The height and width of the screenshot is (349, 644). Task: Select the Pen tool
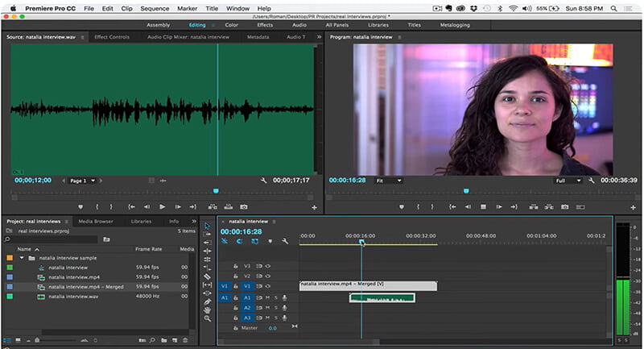(x=208, y=301)
